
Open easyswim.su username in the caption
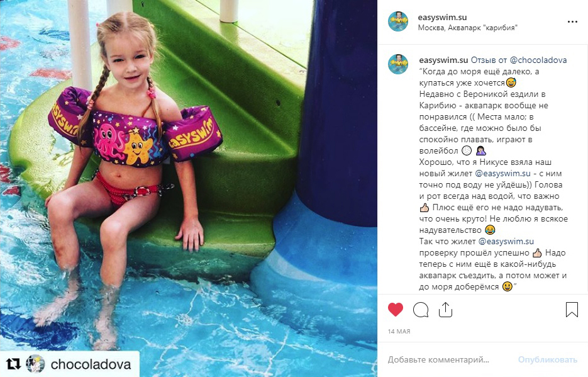(443, 60)
